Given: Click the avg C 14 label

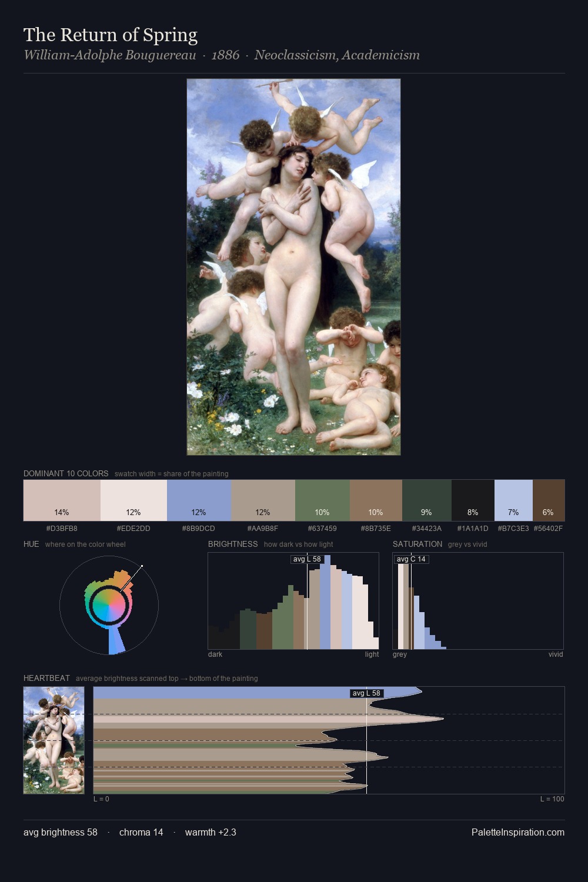Looking at the screenshot, I should [411, 559].
